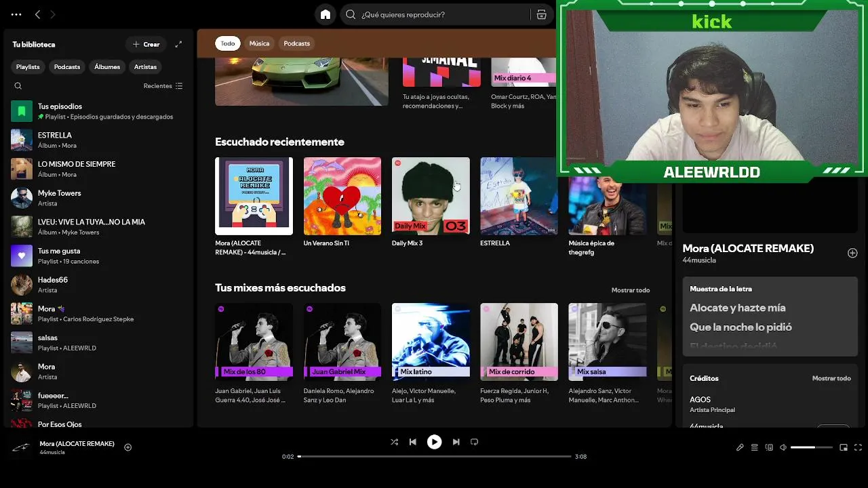Image resolution: width=868 pixels, height=488 pixels.
Task: Select the Artistas filter chip
Action: tap(145, 67)
